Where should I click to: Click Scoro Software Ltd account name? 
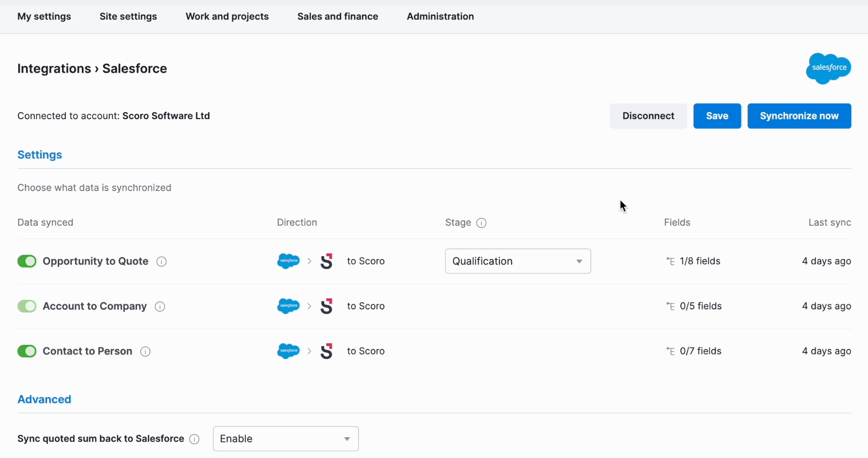tap(166, 116)
